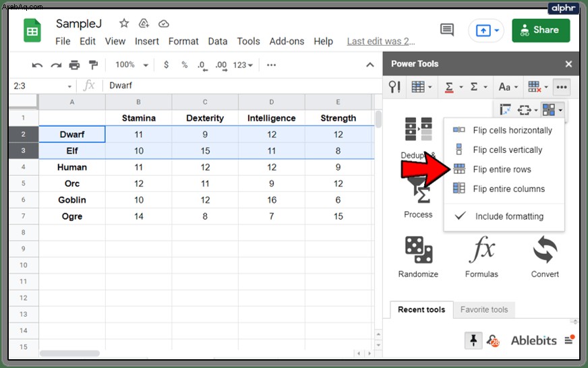Select the column B header
Screen dimensions: 588x368
tap(138, 102)
